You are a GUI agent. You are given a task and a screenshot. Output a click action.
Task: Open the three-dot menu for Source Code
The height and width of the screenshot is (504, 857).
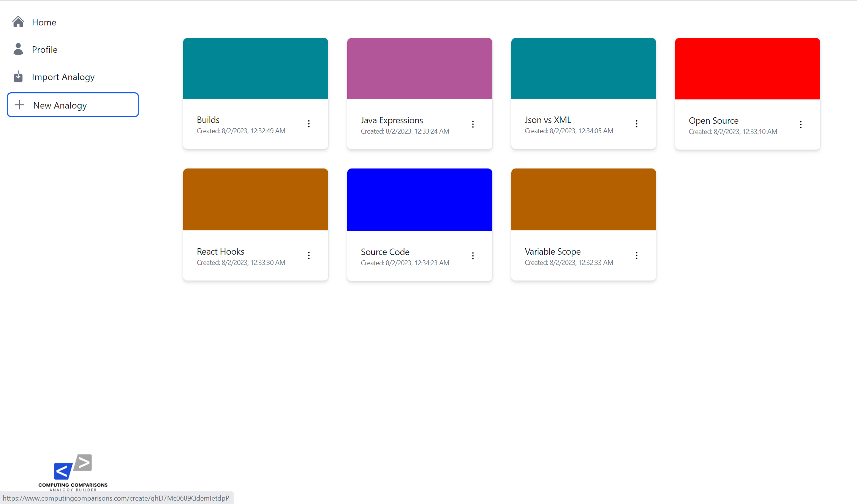(x=473, y=256)
